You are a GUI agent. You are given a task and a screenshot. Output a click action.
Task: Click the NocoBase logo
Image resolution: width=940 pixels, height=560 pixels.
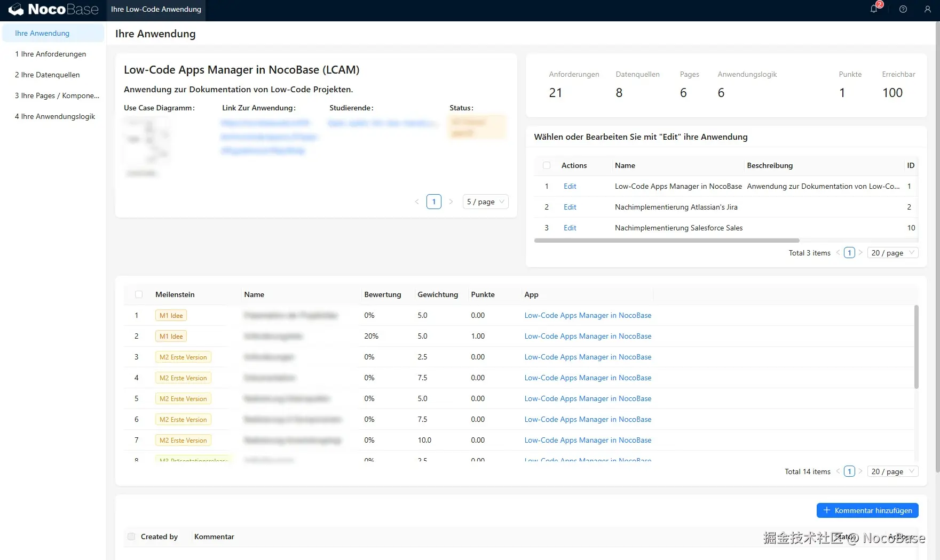[x=53, y=9]
